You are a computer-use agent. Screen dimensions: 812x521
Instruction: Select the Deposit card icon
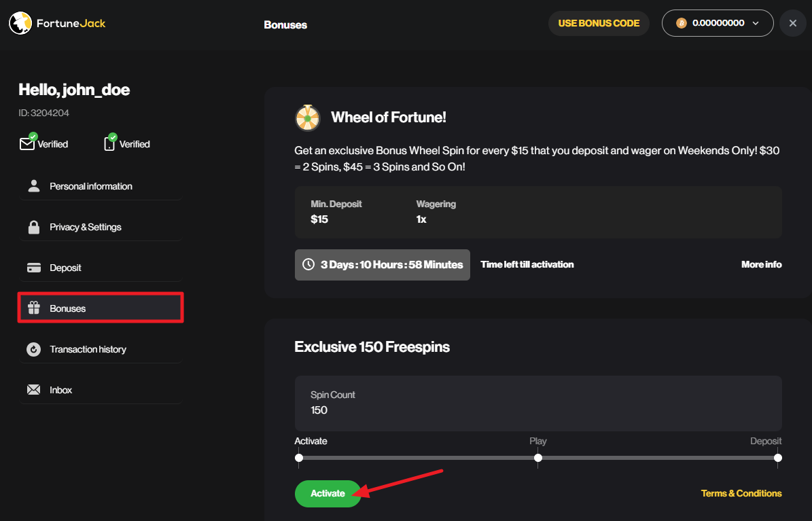click(34, 267)
